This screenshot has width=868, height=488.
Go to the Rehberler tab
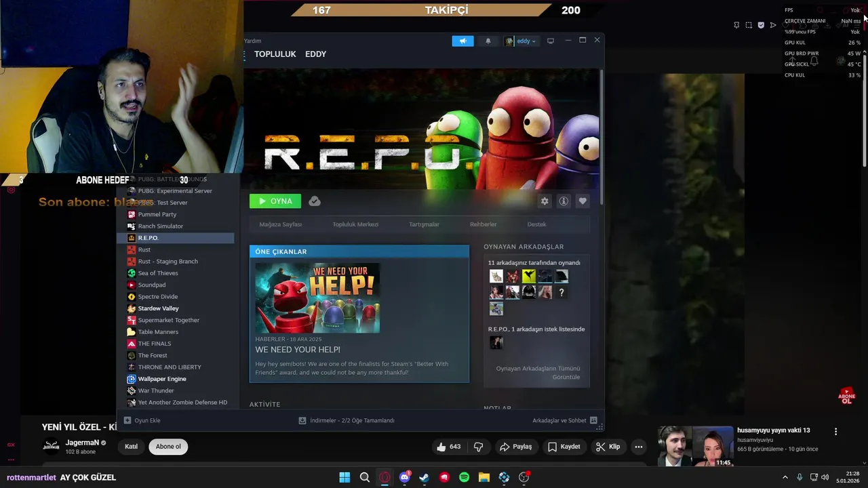click(484, 224)
